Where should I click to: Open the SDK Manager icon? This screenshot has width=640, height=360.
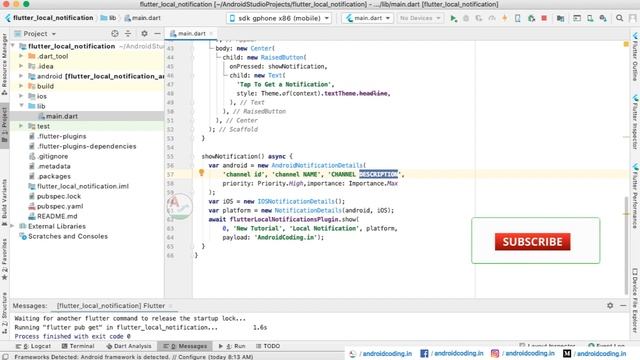click(x=603, y=18)
